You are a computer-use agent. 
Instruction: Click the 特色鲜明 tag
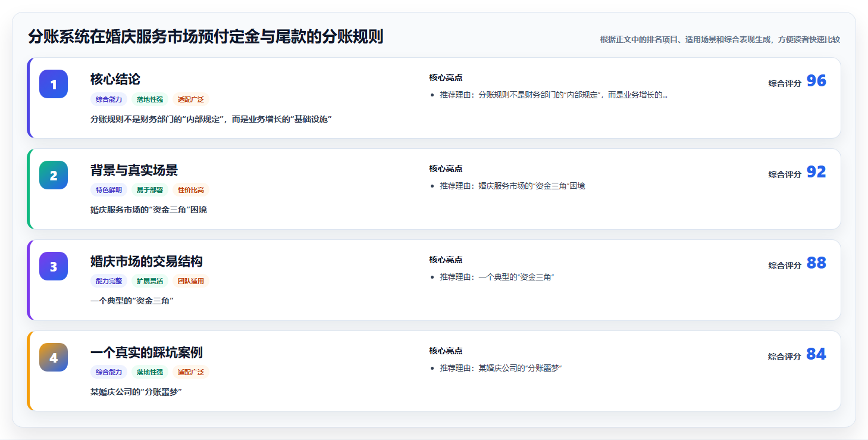109,190
